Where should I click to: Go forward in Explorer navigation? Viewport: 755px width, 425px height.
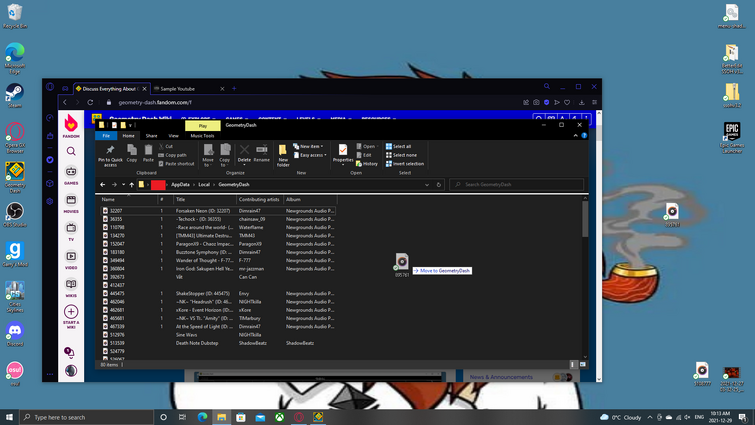pos(114,184)
